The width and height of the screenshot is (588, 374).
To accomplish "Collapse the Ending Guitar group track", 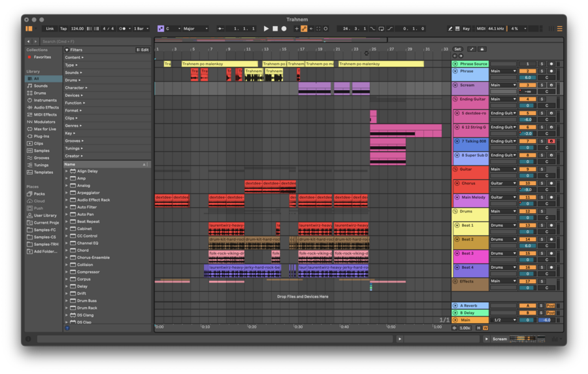I will tap(455, 99).
